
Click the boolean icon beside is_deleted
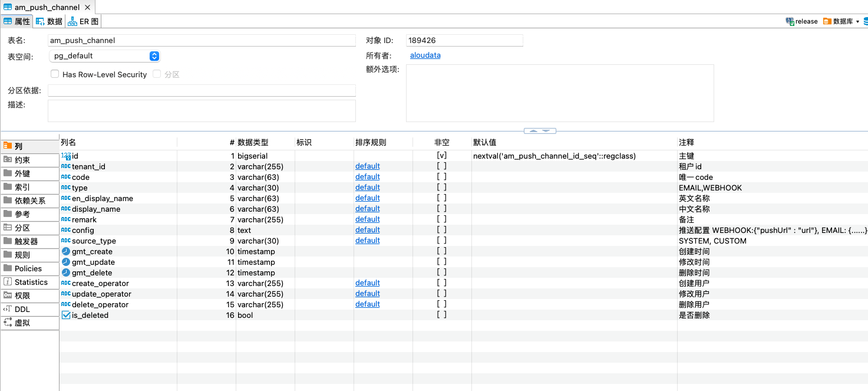click(x=66, y=316)
